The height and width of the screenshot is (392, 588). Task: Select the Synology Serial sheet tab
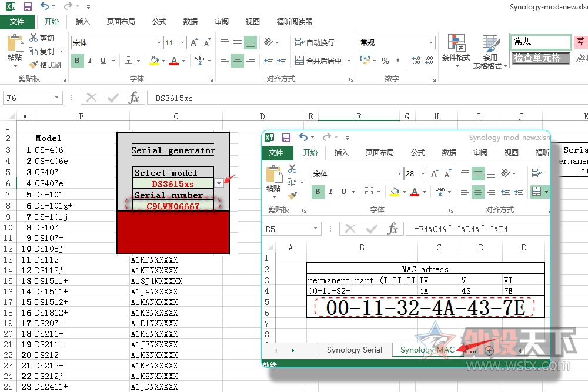pos(355,350)
